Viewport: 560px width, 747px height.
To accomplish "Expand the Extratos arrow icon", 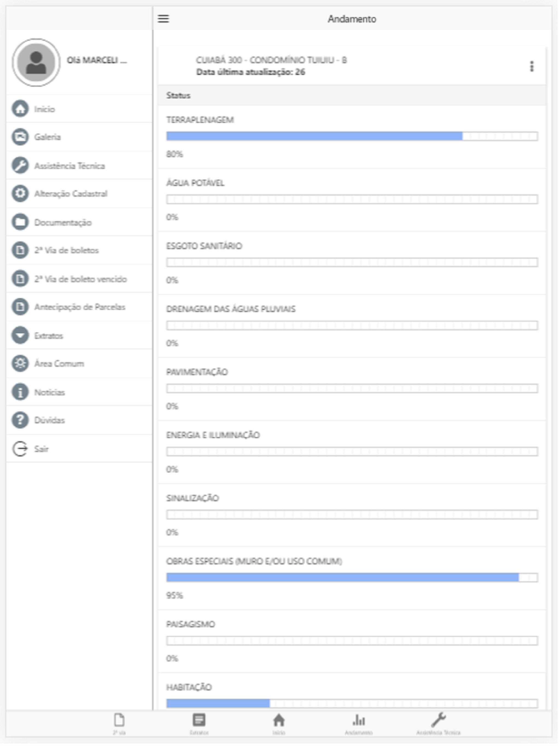I will click(x=20, y=335).
